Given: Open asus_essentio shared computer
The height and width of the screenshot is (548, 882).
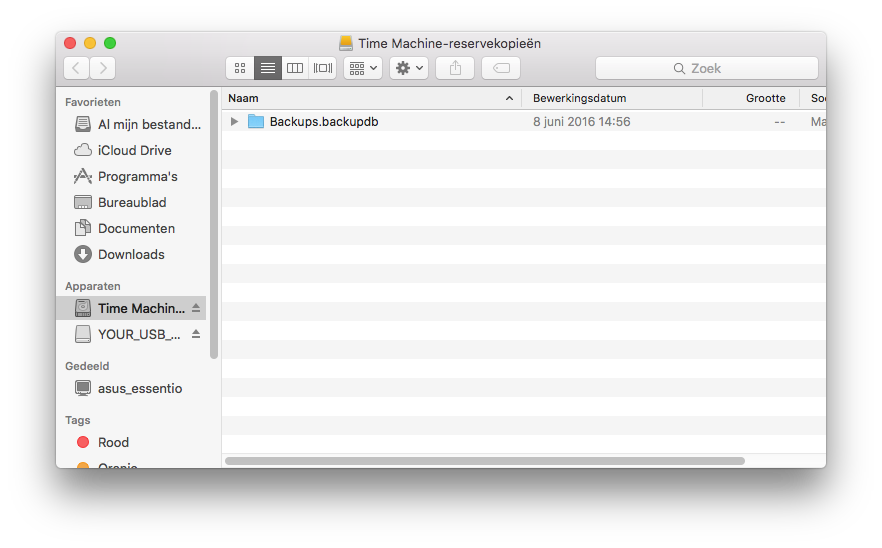Looking at the screenshot, I should (129, 388).
